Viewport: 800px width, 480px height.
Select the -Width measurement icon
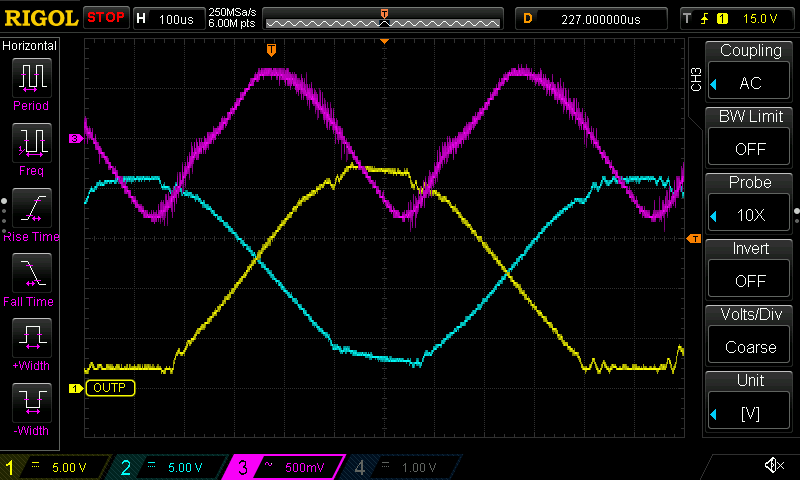30,402
